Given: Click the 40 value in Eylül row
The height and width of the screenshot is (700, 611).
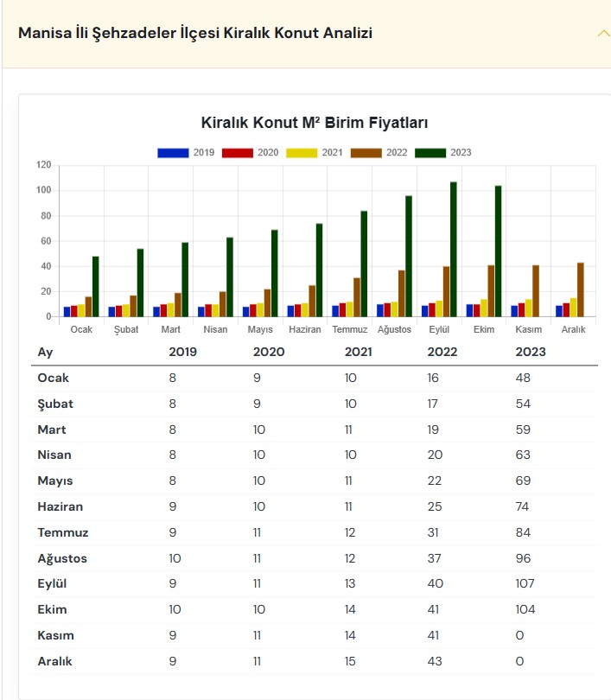Looking at the screenshot, I should point(436,583).
